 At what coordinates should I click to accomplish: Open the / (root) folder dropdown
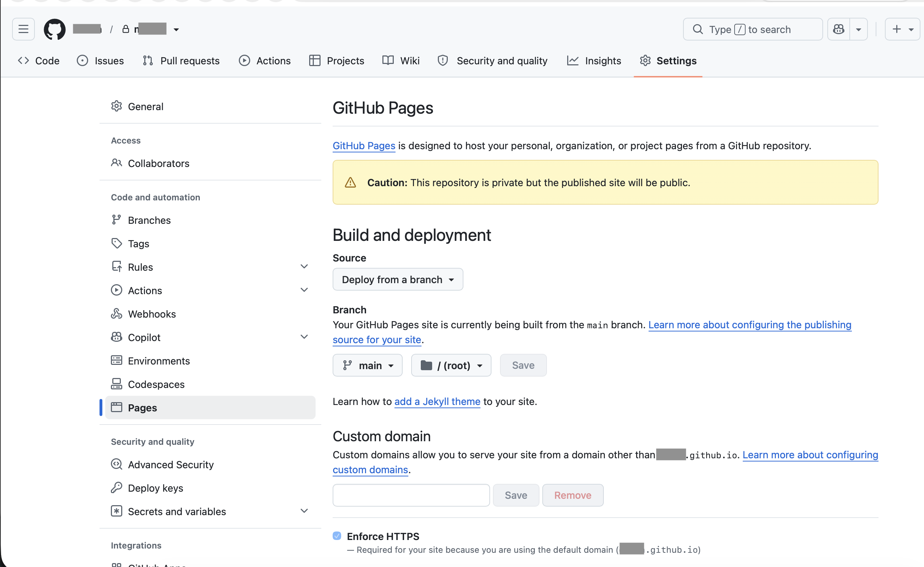(x=451, y=365)
